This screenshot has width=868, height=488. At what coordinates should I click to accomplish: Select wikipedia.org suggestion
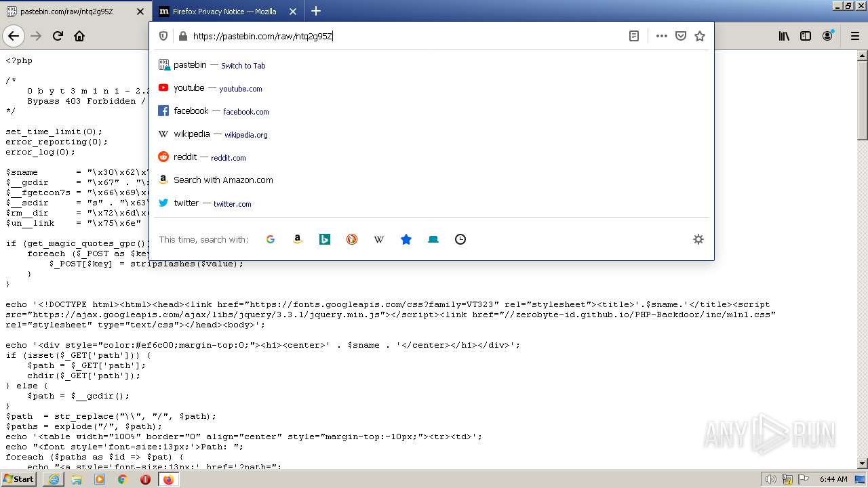click(431, 134)
